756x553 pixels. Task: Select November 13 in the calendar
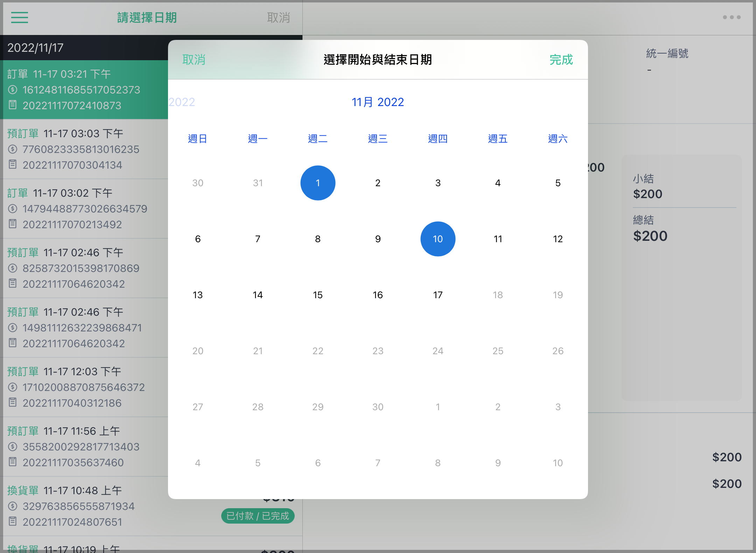tap(198, 295)
